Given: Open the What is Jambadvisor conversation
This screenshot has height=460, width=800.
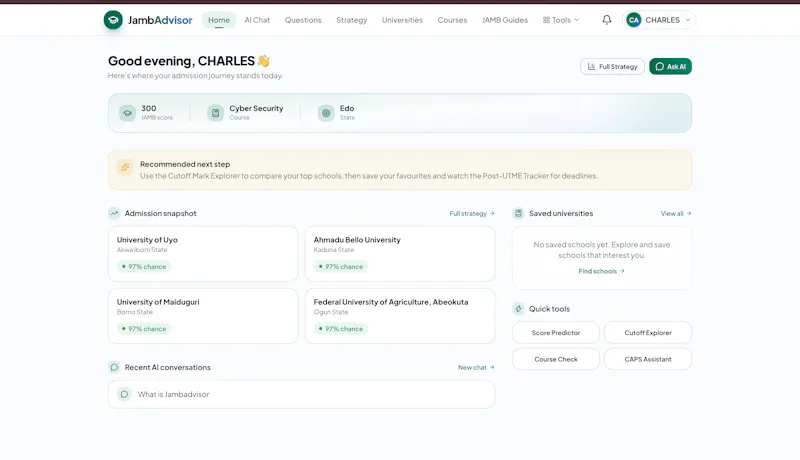Looking at the screenshot, I should (302, 394).
